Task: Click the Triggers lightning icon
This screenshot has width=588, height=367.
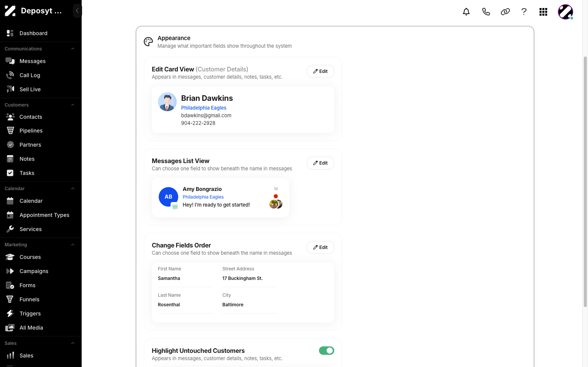Action: coord(10,314)
